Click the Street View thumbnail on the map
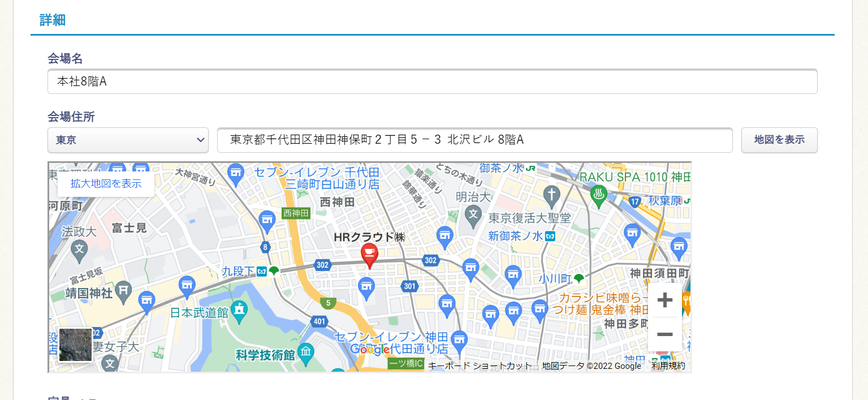Viewport: 868px width, 400px height. pyautogui.click(x=75, y=345)
